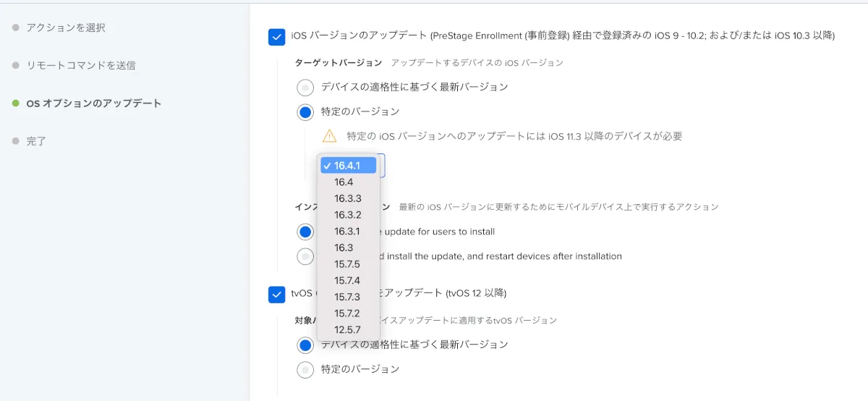Image resolution: width=868 pixels, height=401 pixels.
Task: Open the リモートコマンドを送信 step
Action: (x=80, y=65)
